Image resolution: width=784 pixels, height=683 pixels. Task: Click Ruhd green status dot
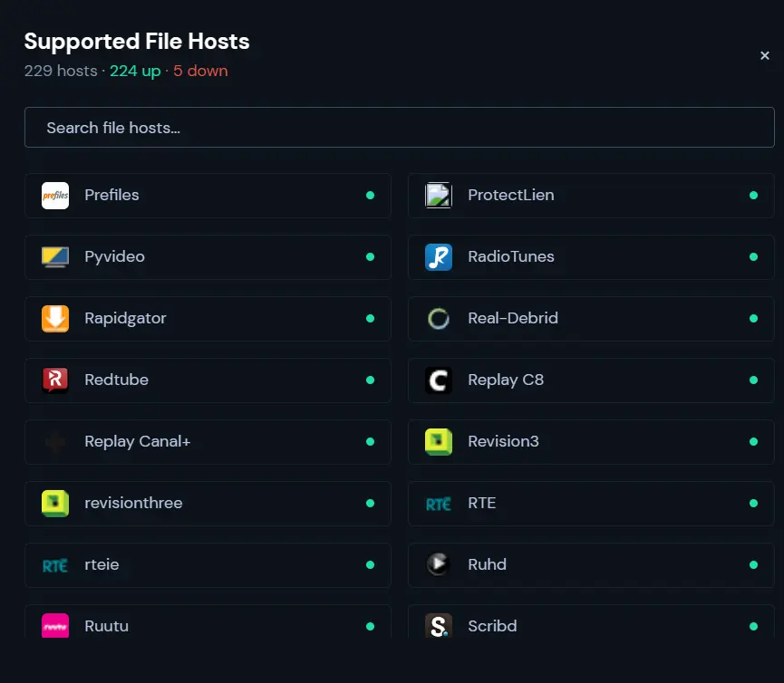point(753,564)
